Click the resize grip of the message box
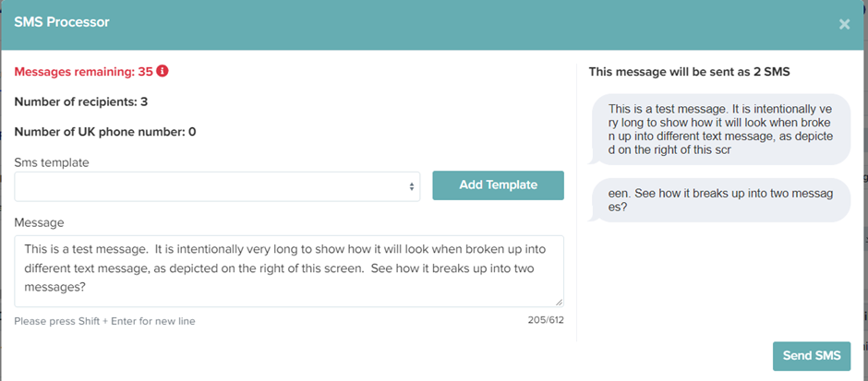 click(559, 302)
